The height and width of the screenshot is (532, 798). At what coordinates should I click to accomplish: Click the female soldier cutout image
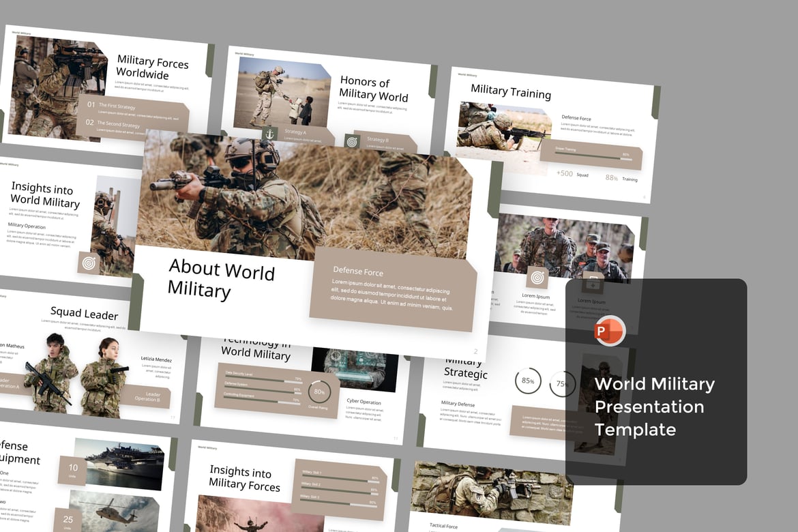pyautogui.click(x=105, y=378)
